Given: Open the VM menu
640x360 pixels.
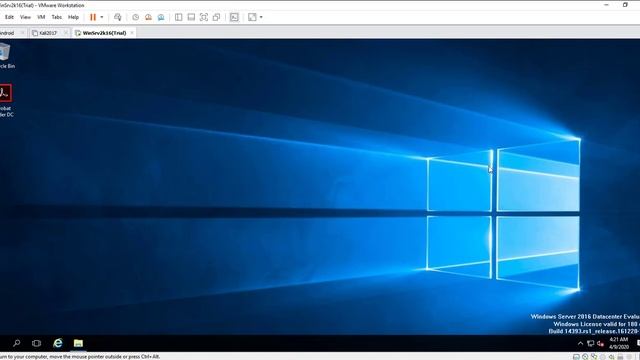Looking at the screenshot, I should (41, 17).
